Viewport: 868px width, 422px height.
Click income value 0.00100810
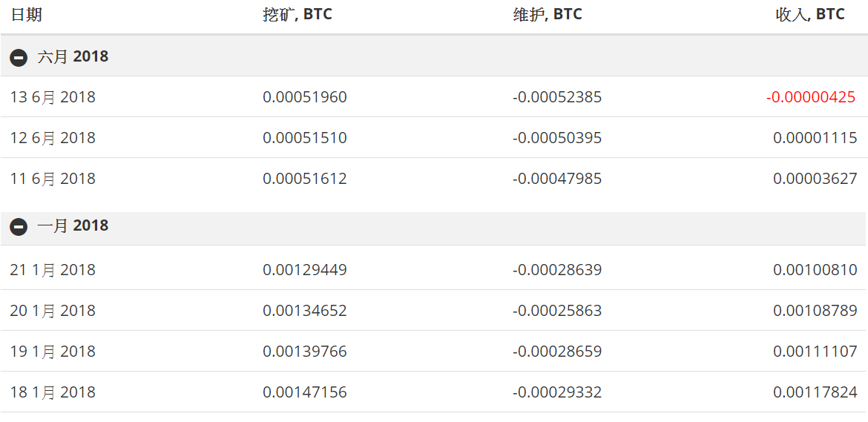815,270
